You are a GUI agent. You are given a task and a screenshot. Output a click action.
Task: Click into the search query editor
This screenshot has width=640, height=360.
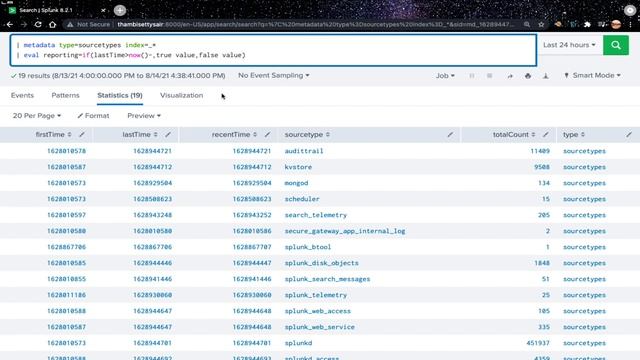(273, 50)
